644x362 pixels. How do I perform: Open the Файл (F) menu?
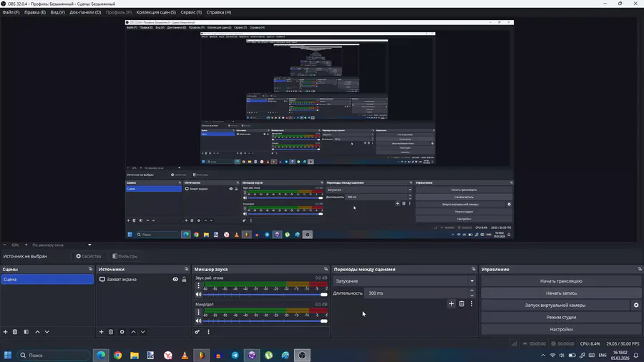coord(11,12)
